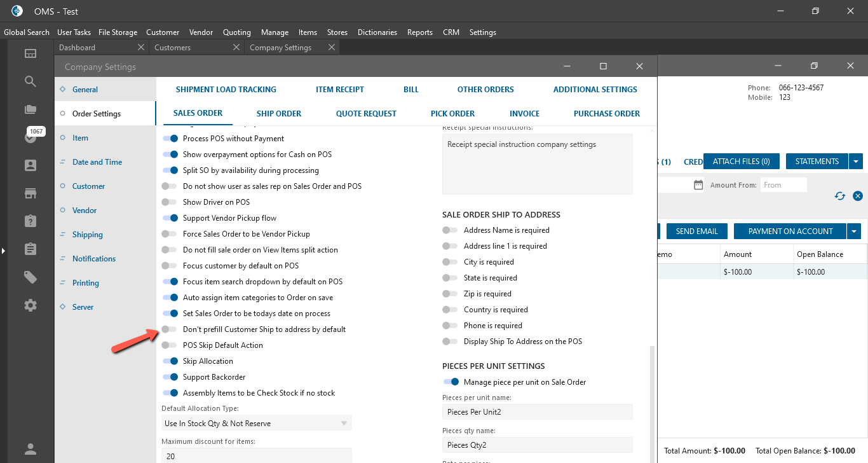Open the folder icon in the sidebar
Image resolution: width=868 pixels, height=463 pixels.
[x=31, y=109]
